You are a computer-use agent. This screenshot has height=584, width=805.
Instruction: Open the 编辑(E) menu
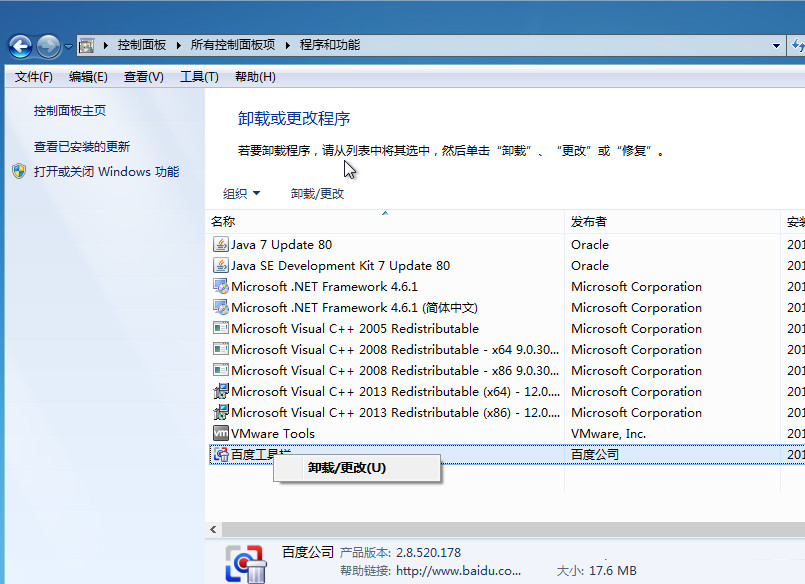[88, 77]
